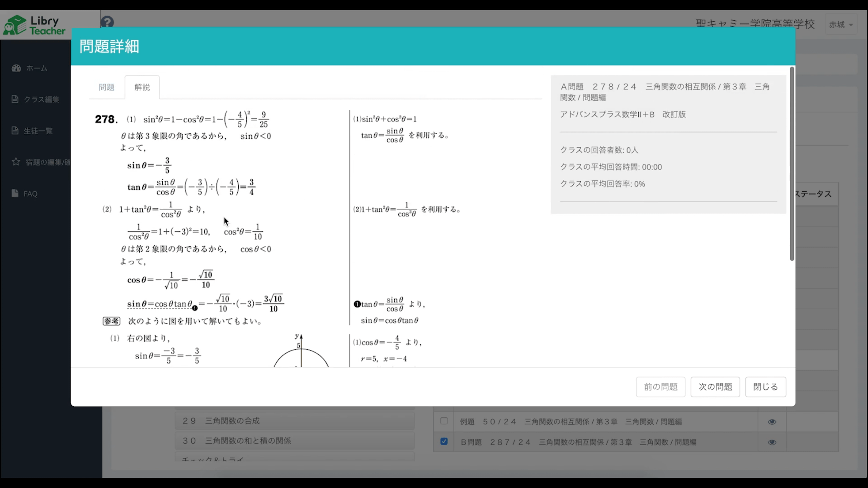This screenshot has width=868, height=488.
Task: Expand 29 三角関数の合成 section
Action: click(294, 421)
